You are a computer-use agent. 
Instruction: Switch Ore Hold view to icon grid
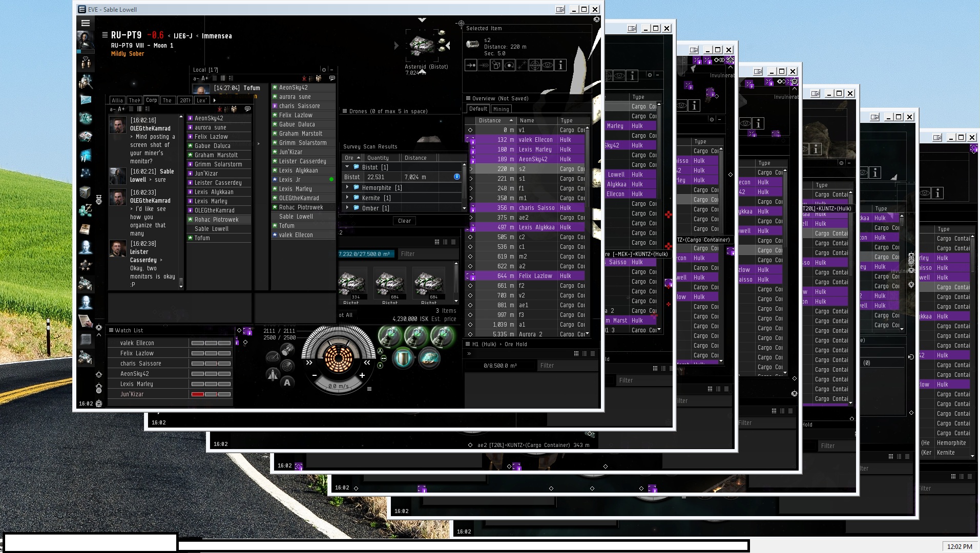(576, 354)
